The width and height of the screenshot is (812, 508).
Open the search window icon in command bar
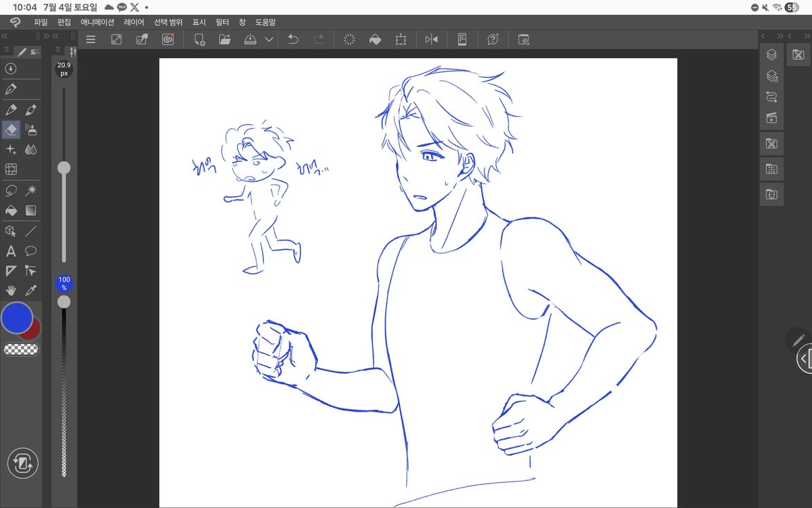pos(523,39)
